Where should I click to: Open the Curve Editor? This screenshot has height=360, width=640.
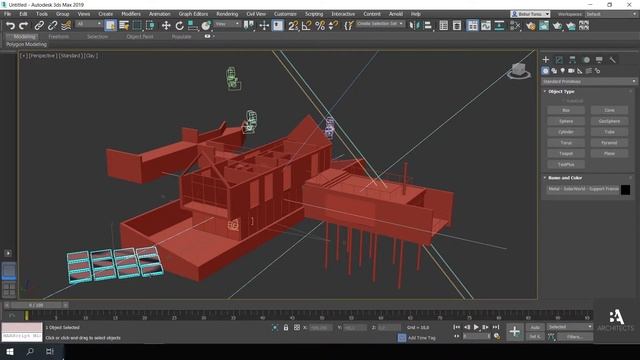[x=486, y=26]
